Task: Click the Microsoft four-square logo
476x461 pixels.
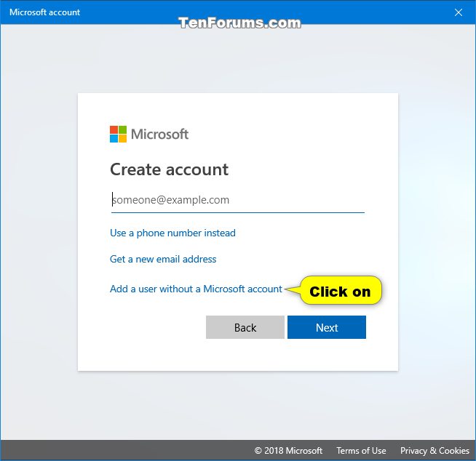Action: 118,134
